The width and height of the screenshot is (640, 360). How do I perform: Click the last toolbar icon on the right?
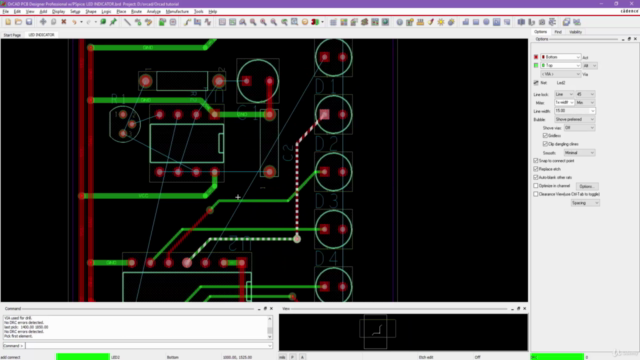pyautogui.click(x=577, y=22)
